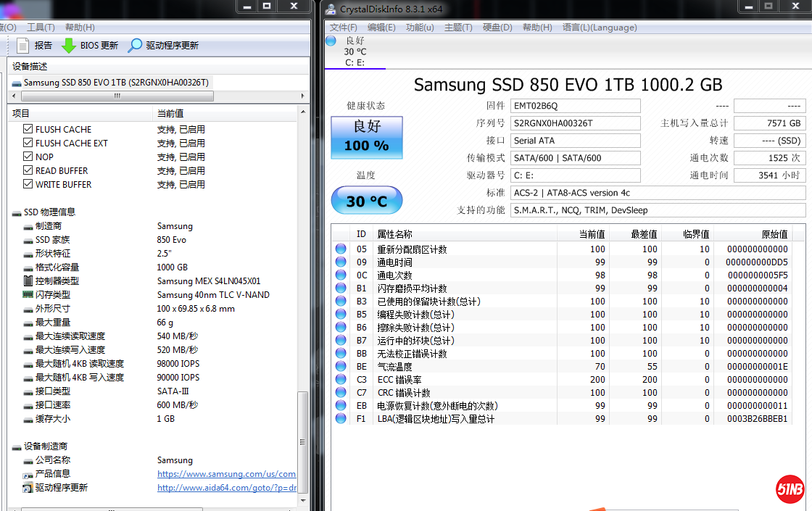The image size is (812, 511).
Task: Open the samsung.com product info link
Action: [226, 474]
